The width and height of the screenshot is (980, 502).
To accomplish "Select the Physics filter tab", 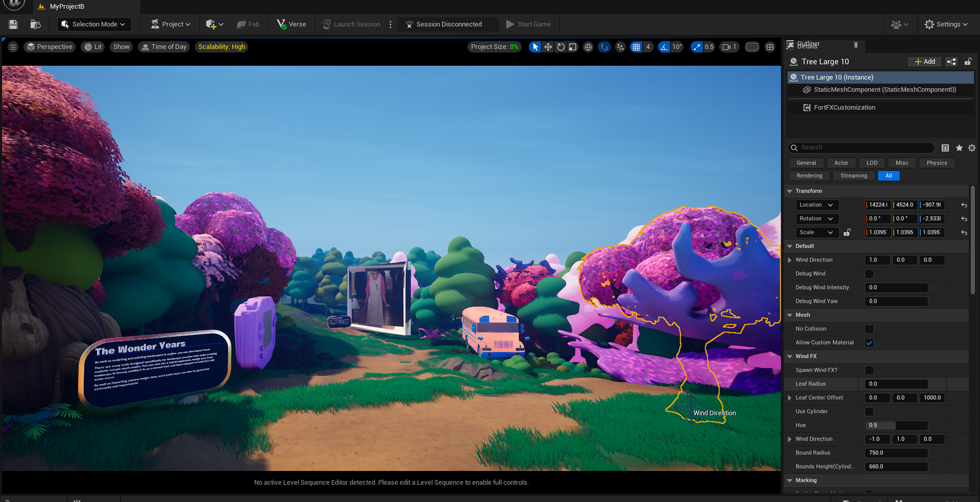I will 936,163.
